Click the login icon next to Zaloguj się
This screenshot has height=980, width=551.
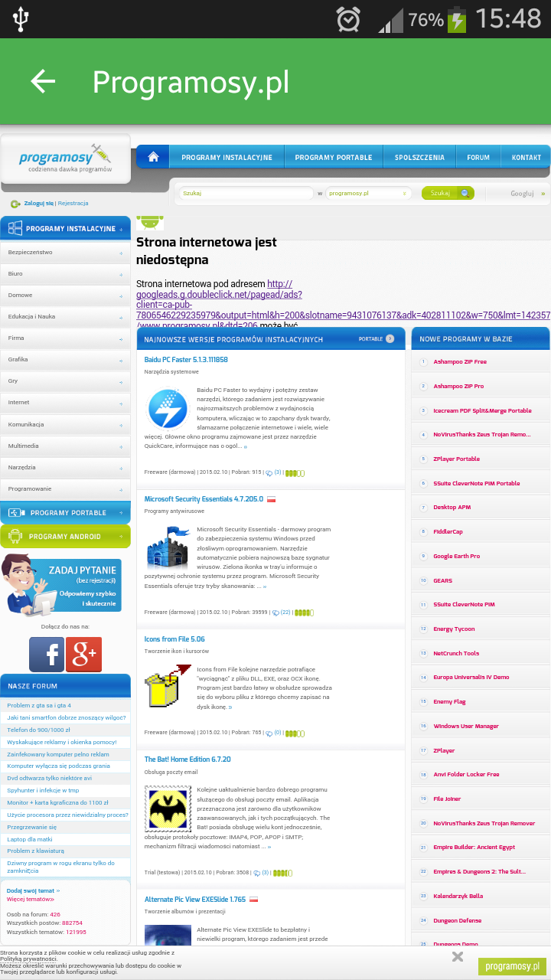(15, 204)
